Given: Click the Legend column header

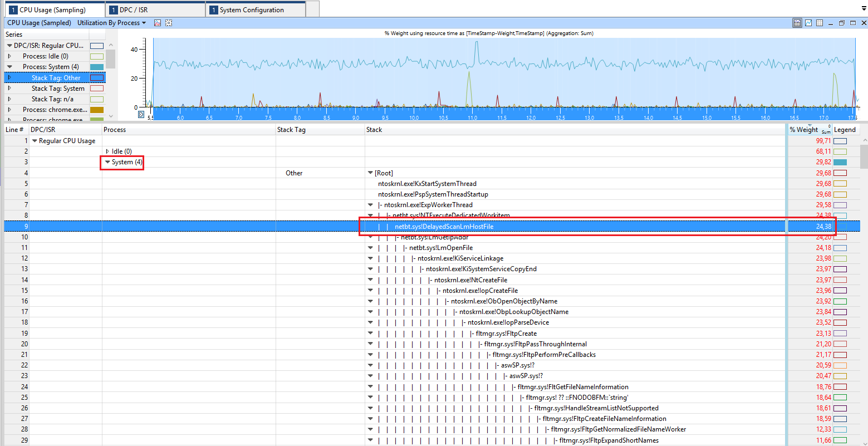Looking at the screenshot, I should [x=845, y=130].
